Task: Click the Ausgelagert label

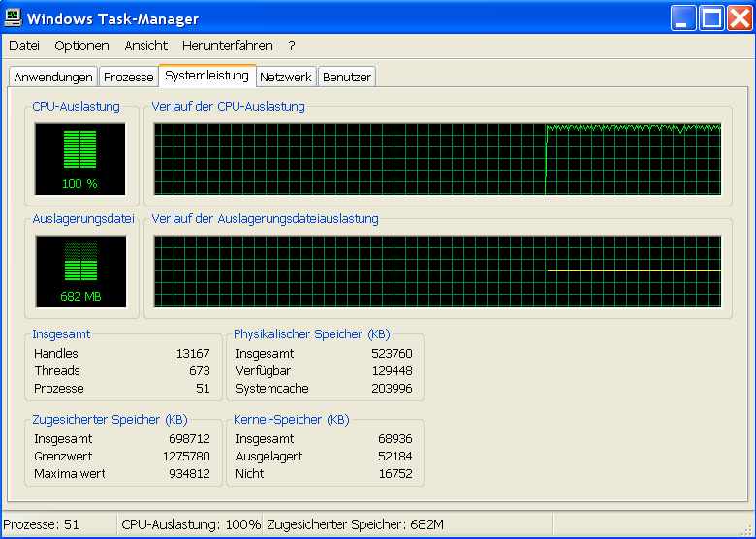Action: tap(269, 457)
